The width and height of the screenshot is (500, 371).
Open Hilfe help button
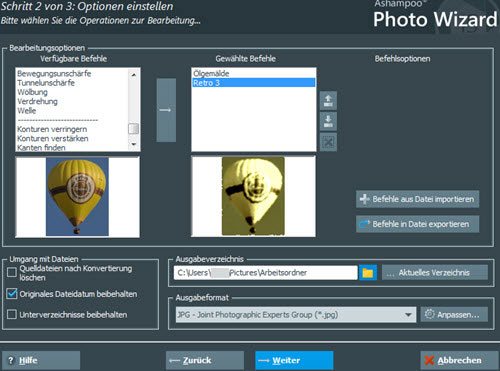41,360
